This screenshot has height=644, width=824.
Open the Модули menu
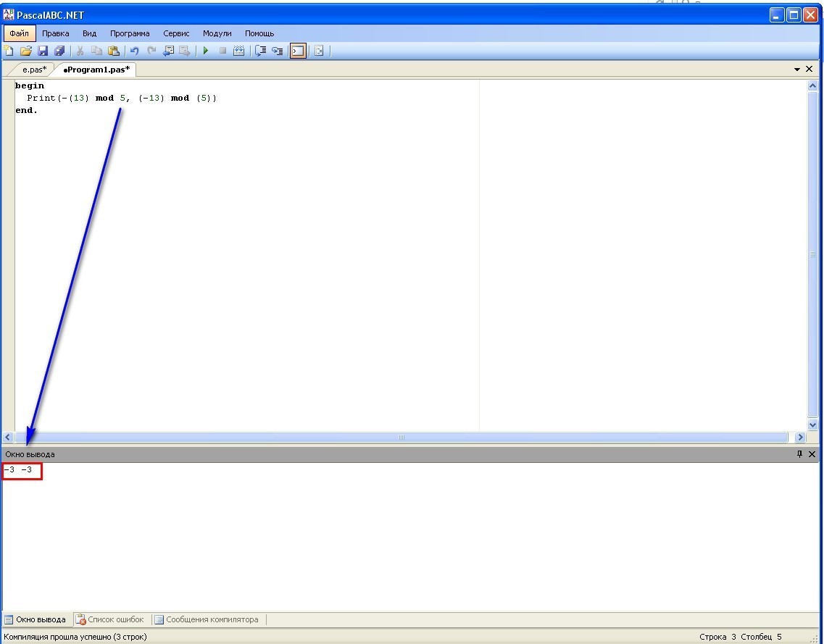pyautogui.click(x=217, y=33)
